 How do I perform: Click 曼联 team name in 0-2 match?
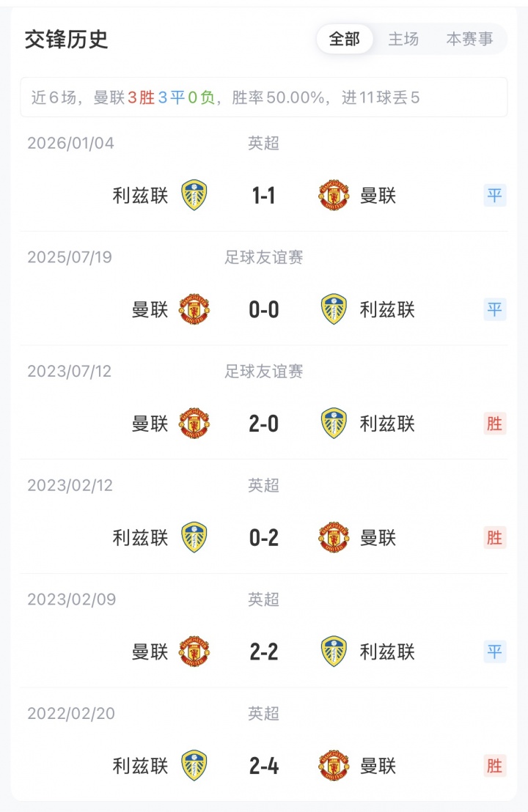[x=378, y=538]
